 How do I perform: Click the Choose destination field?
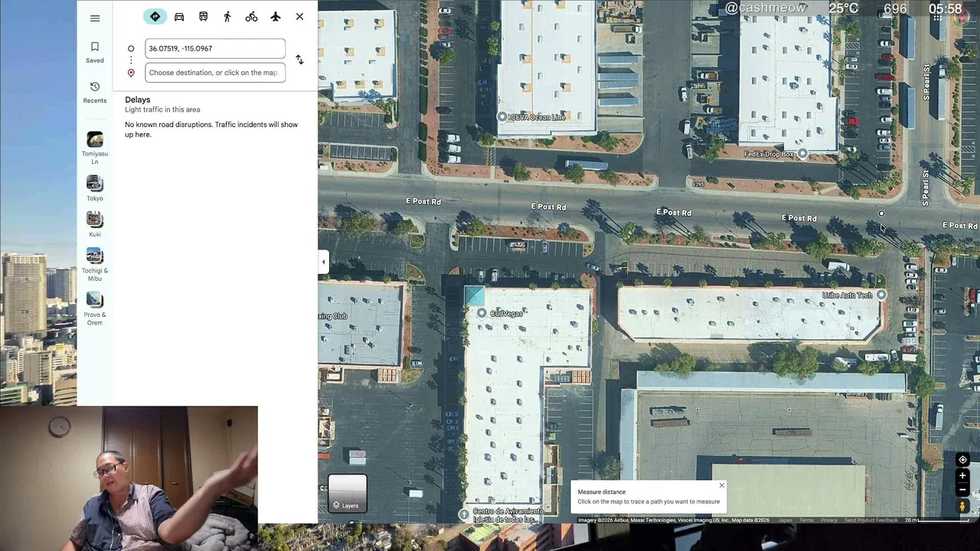[215, 73]
